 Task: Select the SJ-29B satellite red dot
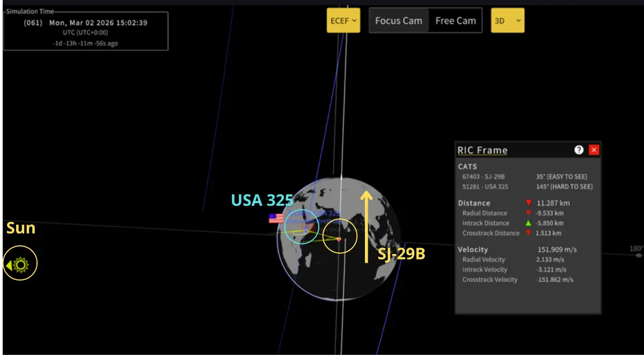tap(339, 239)
